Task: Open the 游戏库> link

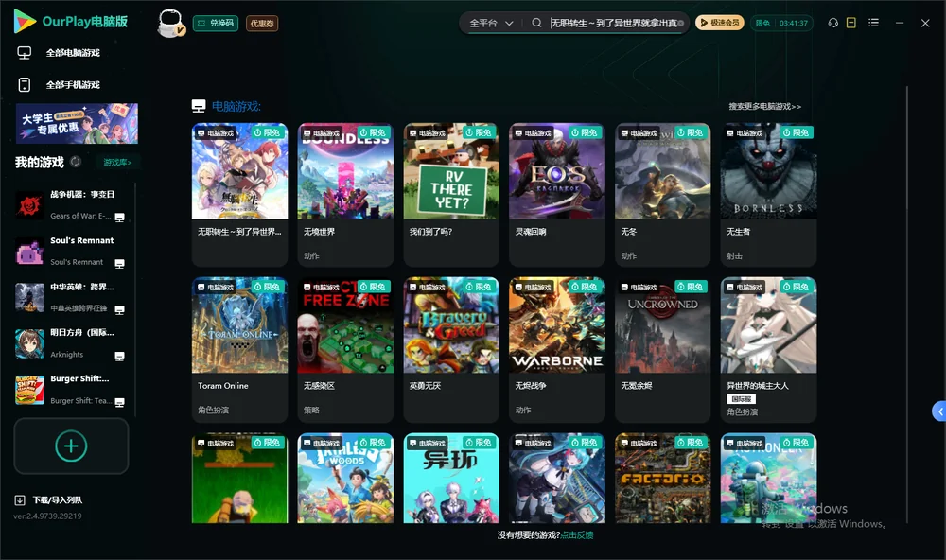Action: click(117, 163)
